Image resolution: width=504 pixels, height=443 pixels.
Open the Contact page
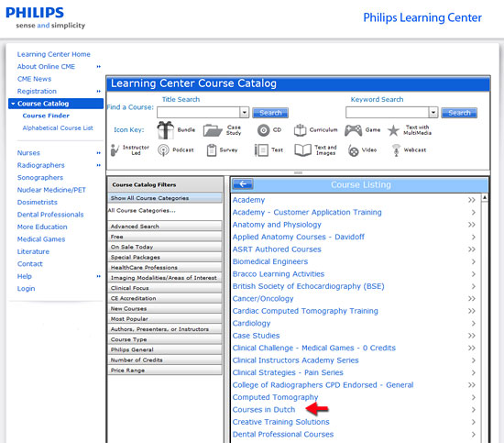[30, 264]
